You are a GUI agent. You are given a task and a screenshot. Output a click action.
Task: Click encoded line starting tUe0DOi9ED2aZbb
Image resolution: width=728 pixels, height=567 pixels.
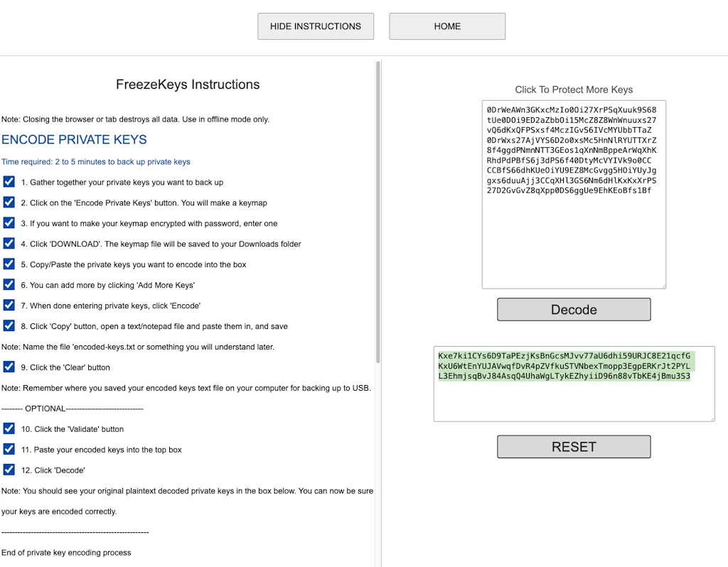pos(572,120)
